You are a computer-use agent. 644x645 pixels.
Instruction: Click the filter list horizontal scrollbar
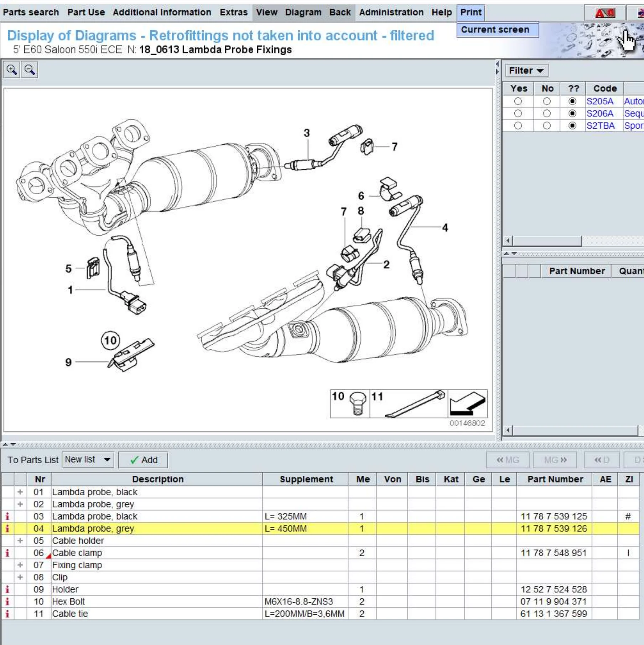point(547,241)
